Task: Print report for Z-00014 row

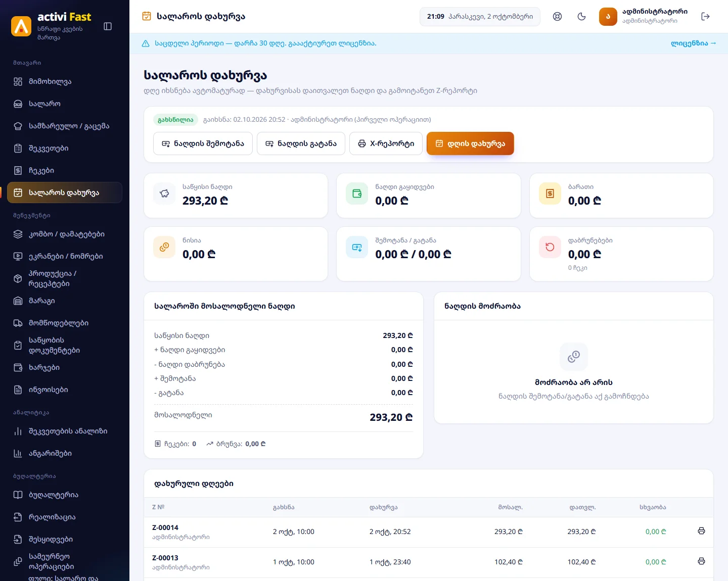Action: pos(701,531)
